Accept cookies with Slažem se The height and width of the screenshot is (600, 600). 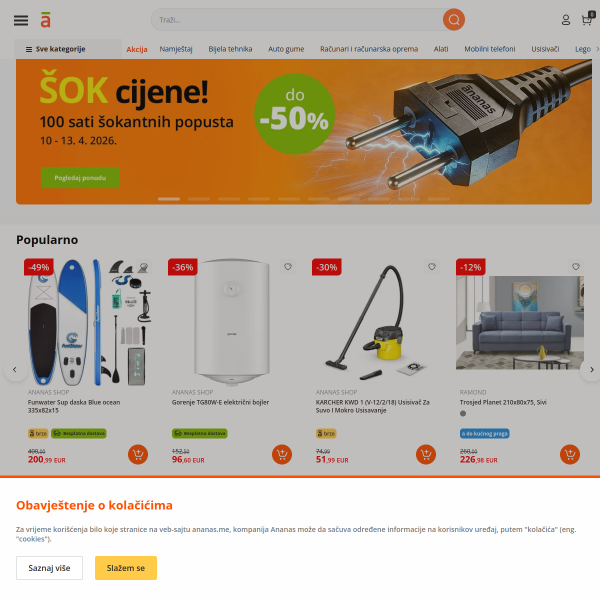(126, 568)
